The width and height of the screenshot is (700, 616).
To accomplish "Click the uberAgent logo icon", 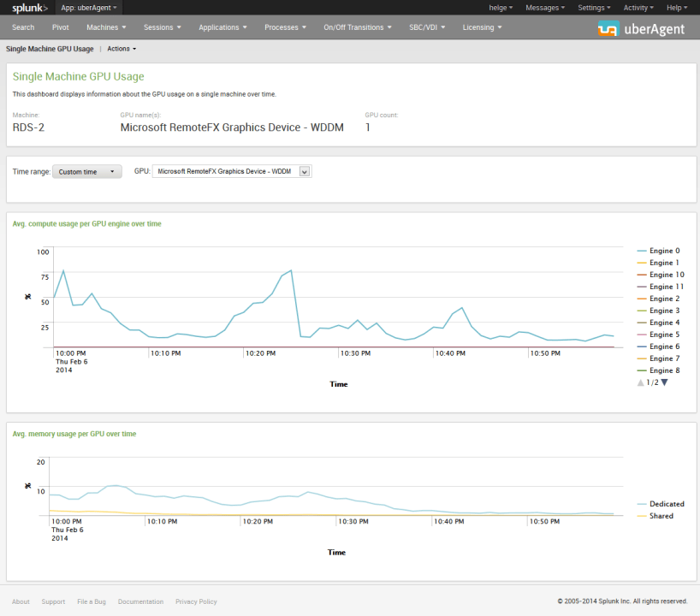I will point(608,28).
